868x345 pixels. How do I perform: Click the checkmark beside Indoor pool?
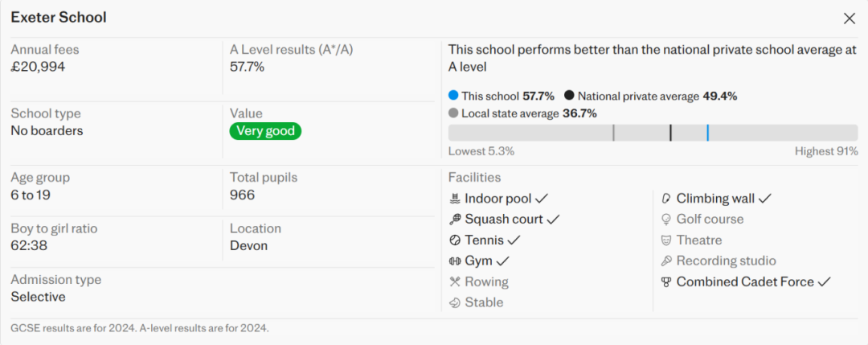(x=542, y=199)
